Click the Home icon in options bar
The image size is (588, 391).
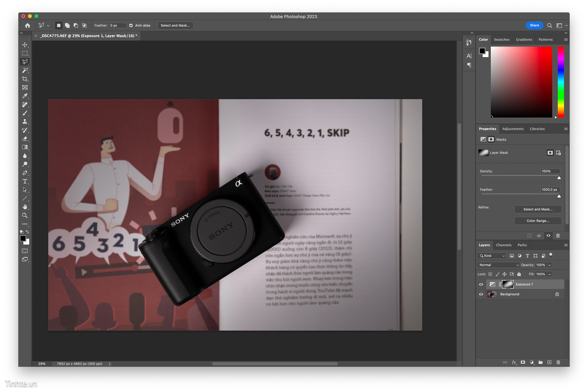click(x=28, y=26)
